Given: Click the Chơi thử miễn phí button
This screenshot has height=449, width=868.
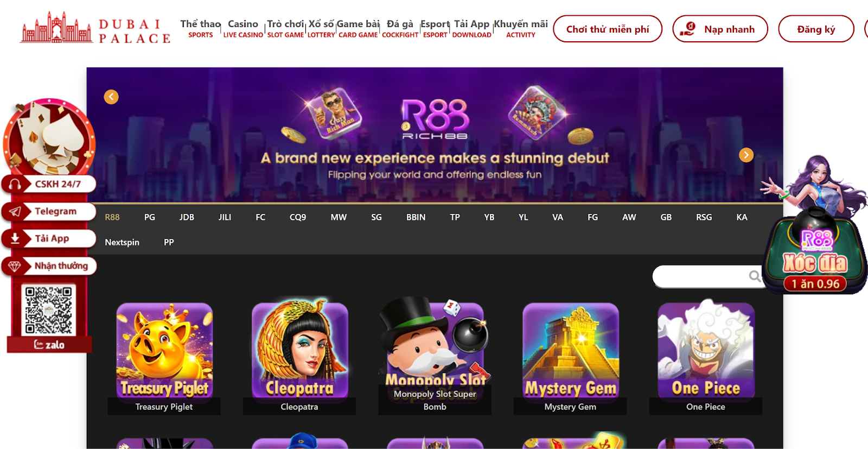Looking at the screenshot, I should 608,29.
